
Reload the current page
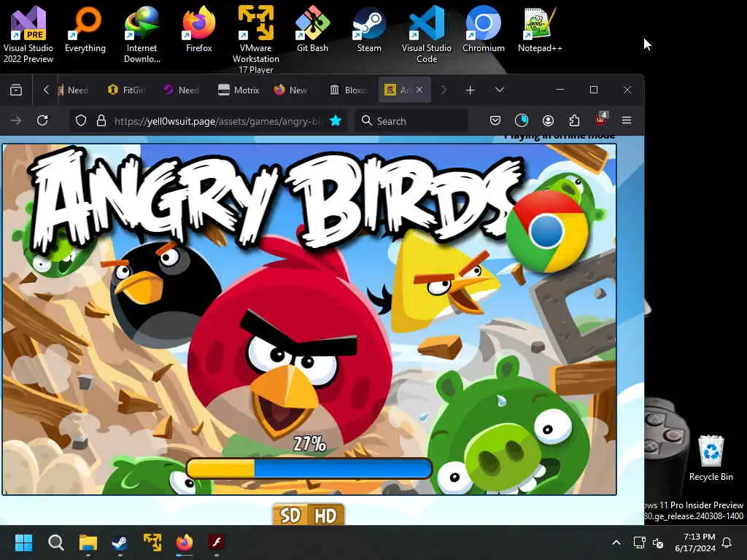tap(42, 120)
